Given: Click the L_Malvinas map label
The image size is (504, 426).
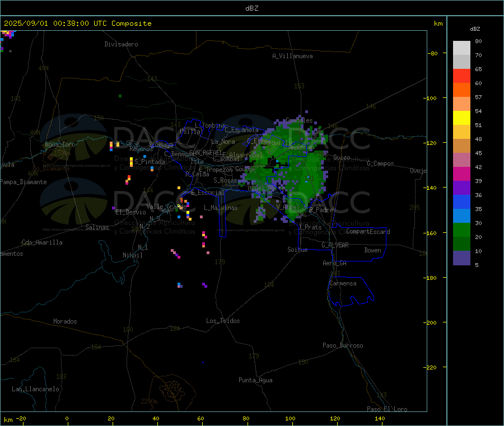Looking at the screenshot, I should click(x=221, y=208).
